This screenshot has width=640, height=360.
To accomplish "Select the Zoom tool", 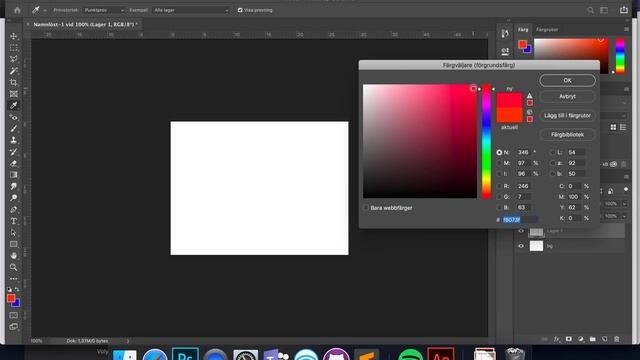I will coord(13,267).
